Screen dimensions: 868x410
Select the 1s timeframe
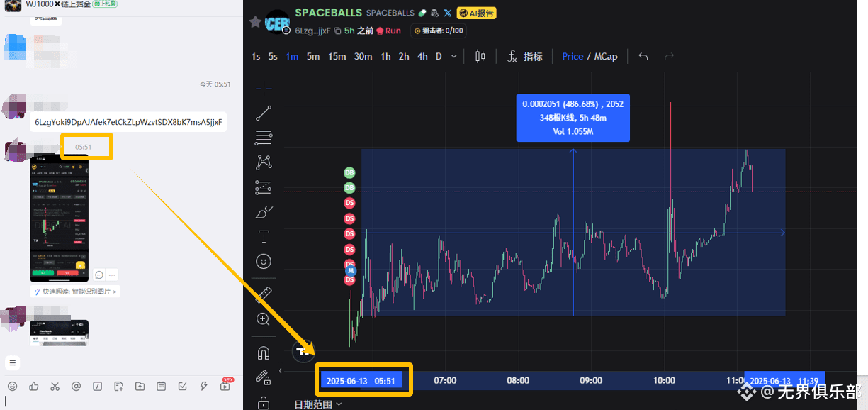[x=256, y=57]
